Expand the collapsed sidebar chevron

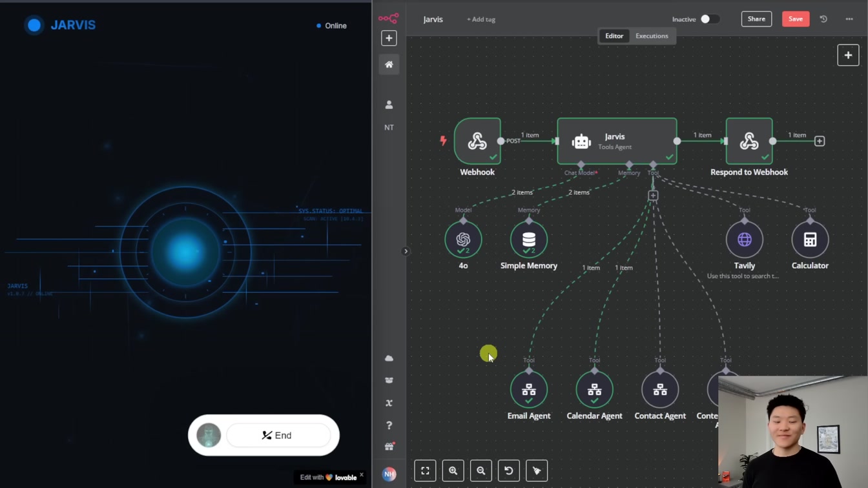406,251
